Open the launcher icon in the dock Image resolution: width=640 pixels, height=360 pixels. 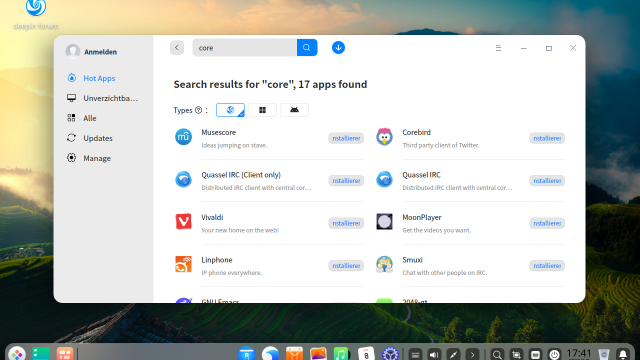click(17, 353)
